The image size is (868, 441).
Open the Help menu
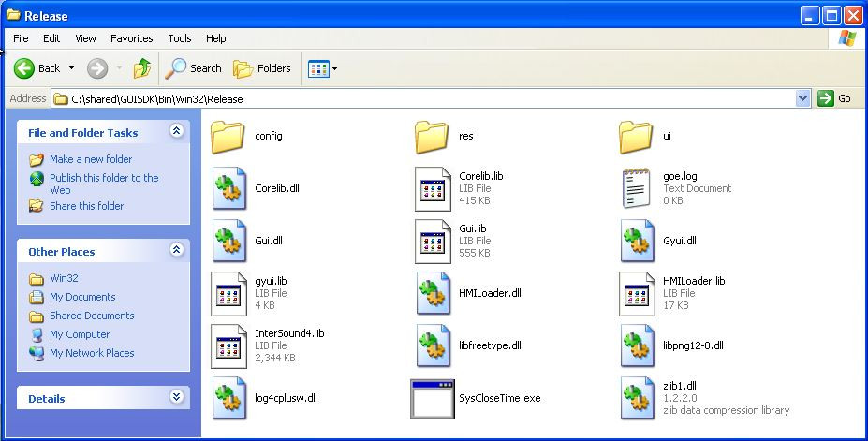point(216,38)
